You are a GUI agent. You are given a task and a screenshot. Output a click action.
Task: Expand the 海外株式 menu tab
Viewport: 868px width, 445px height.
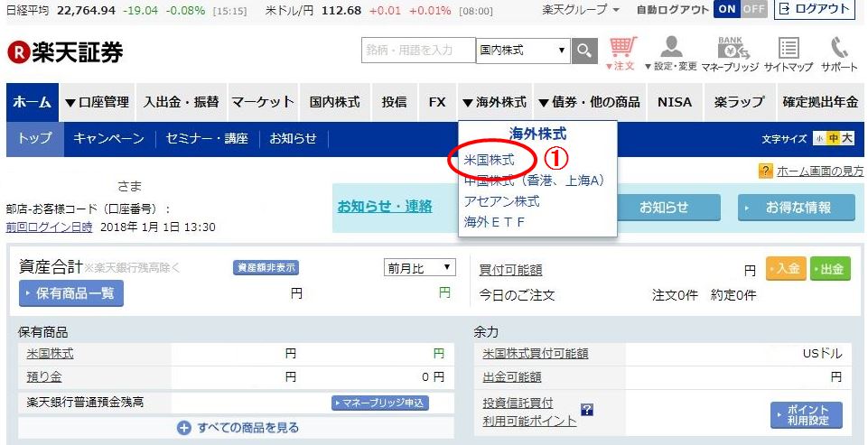tap(494, 102)
